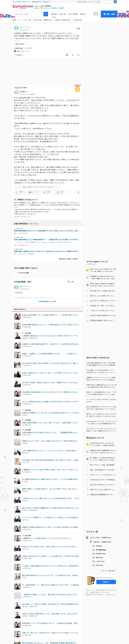The image size is (129, 644).
Task: Click ID非表示さん answerer name
Action: [24, 92]
